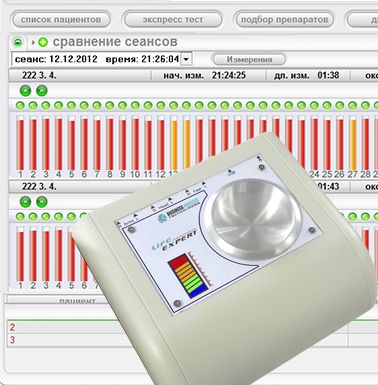The image size is (378, 385).
Task: Click red bar number 9 in upper chart
Action: (123, 143)
